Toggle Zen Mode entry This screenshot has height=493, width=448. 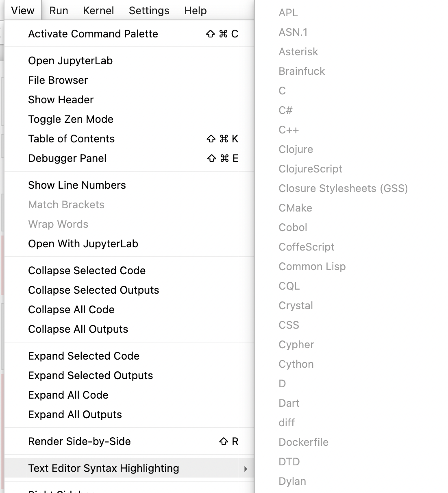tap(129, 119)
